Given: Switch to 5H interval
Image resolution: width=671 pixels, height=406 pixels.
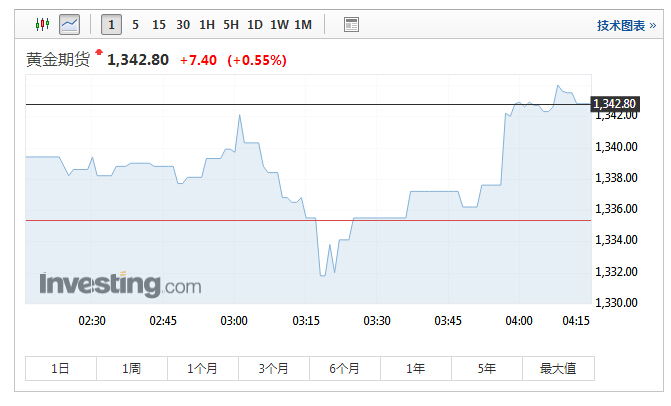Looking at the screenshot, I should pos(231,24).
